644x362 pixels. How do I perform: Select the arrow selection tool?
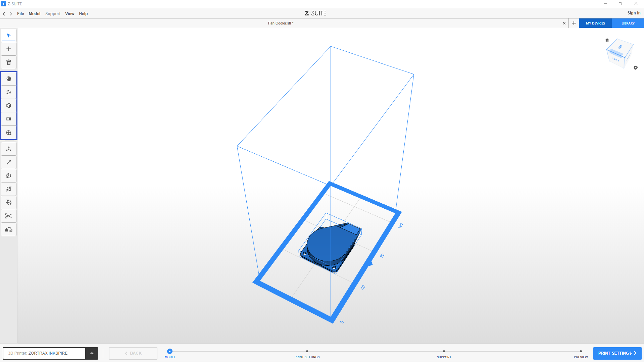click(9, 36)
